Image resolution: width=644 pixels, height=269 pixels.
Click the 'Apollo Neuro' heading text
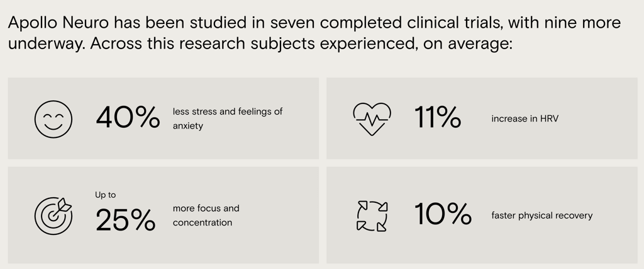click(58, 23)
